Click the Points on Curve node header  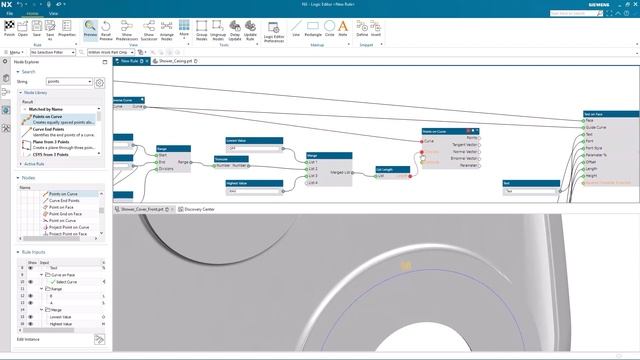450,131
